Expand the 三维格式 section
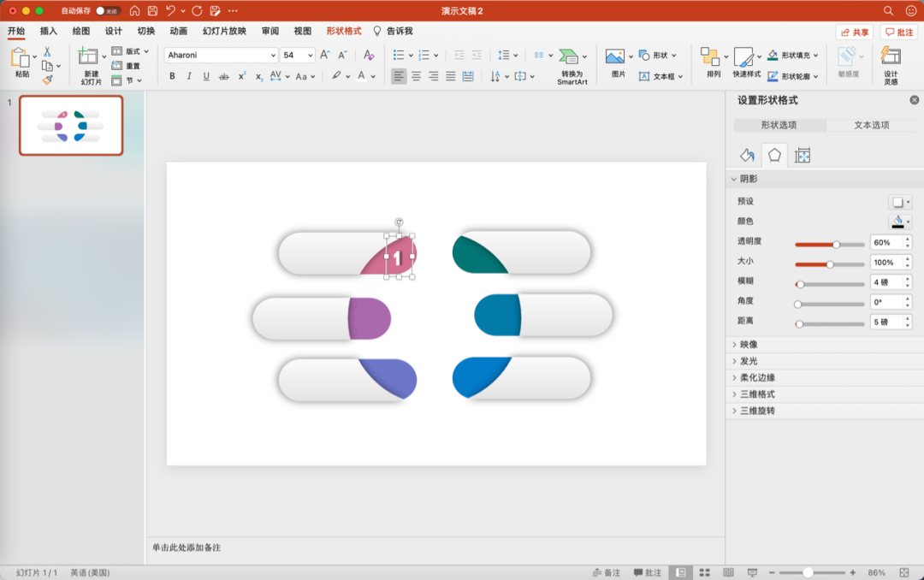 (x=757, y=394)
